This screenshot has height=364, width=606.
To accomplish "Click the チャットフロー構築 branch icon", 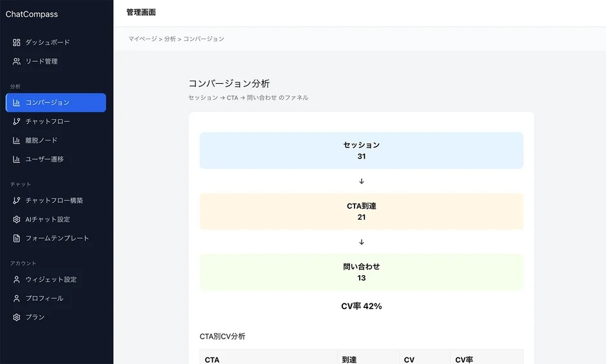I will pos(16,200).
